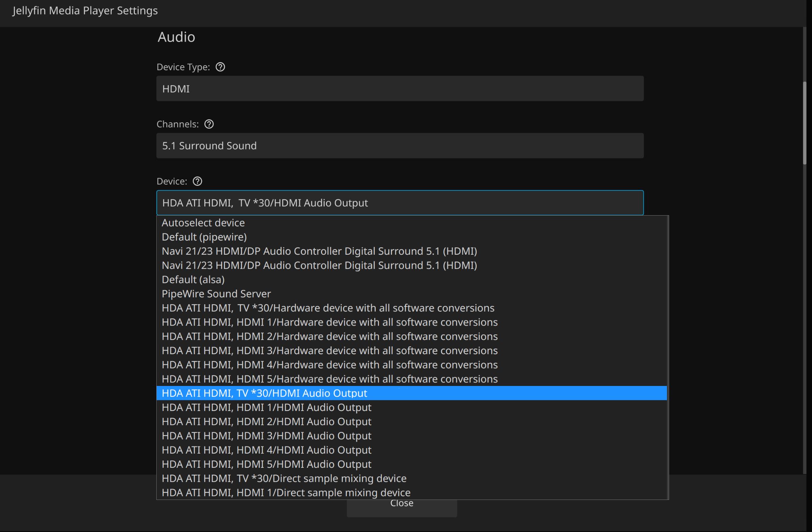Viewport: 812px width, 532px height.
Task: Select first Navi 21/23 Digital Surround entry
Action: pyautogui.click(x=319, y=251)
